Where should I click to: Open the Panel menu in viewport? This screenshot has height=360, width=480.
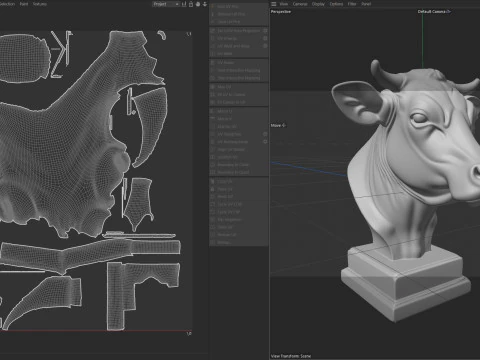coord(366,4)
